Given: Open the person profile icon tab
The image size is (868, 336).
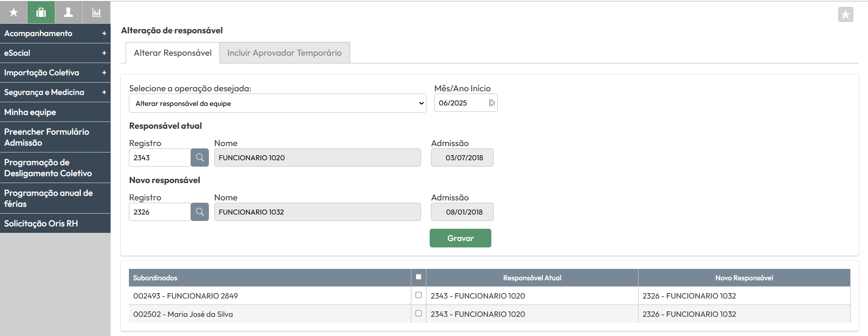Looking at the screenshot, I should click(x=69, y=12).
